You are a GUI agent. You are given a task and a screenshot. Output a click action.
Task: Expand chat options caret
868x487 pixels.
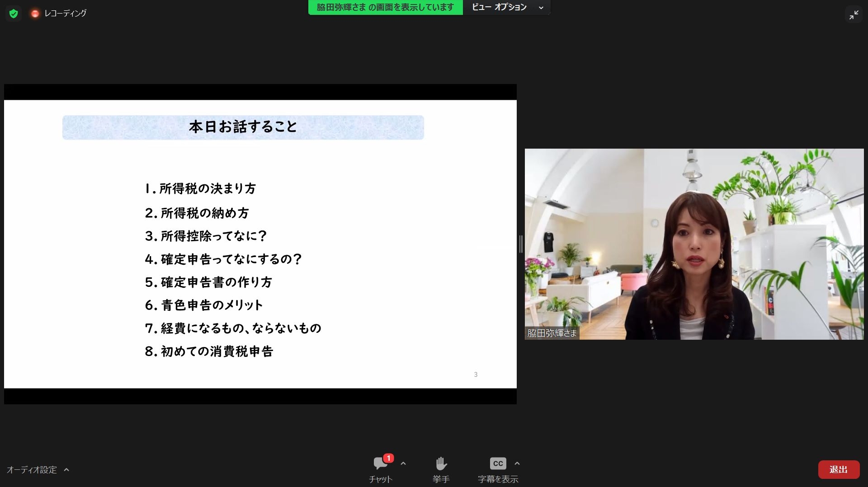pyautogui.click(x=403, y=464)
